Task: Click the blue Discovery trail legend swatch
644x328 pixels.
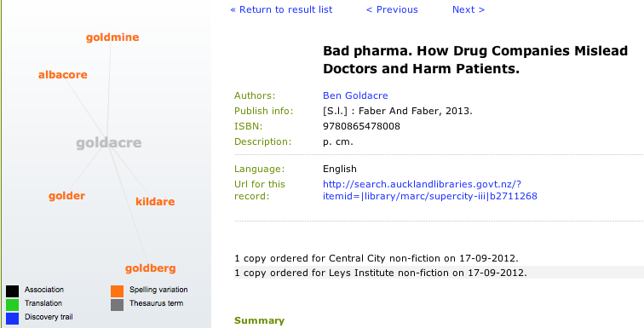Action: tap(12, 319)
